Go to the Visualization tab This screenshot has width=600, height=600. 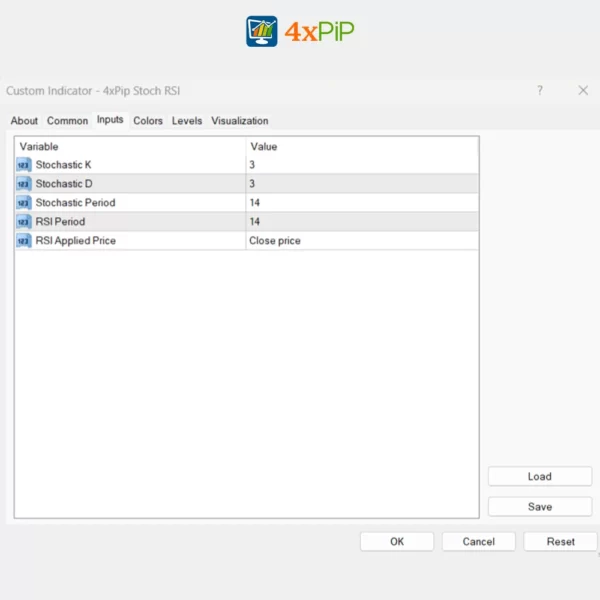(x=240, y=121)
